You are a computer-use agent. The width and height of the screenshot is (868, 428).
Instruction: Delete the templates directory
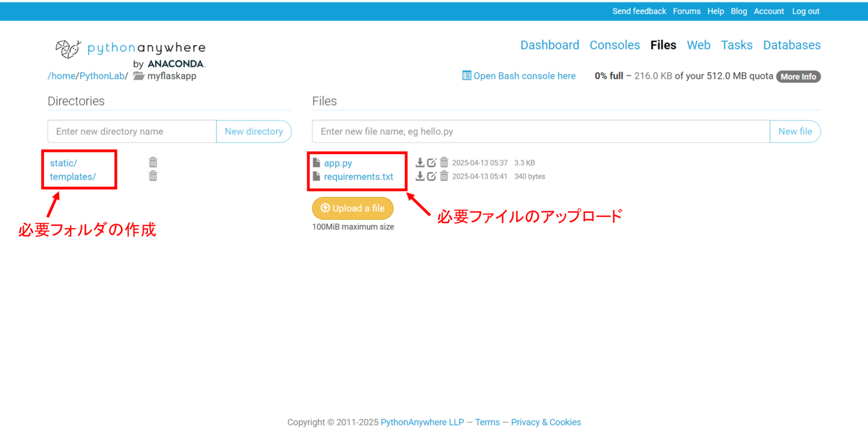pyautogui.click(x=153, y=176)
